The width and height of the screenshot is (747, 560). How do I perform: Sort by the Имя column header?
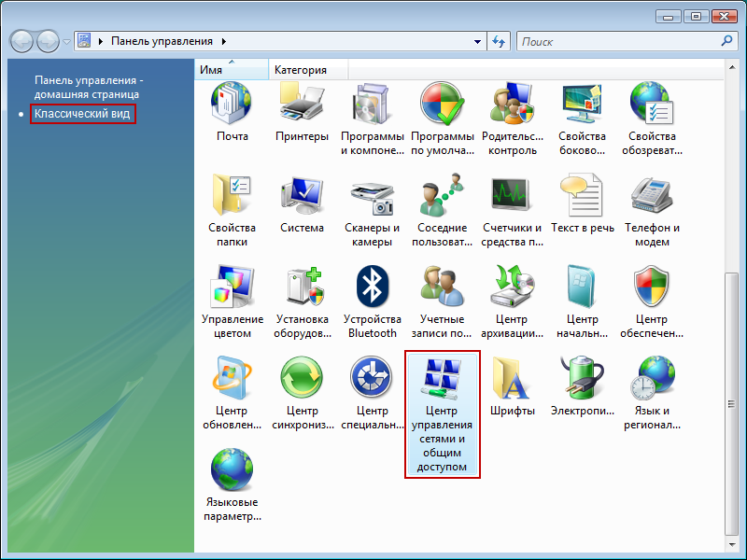(x=232, y=70)
